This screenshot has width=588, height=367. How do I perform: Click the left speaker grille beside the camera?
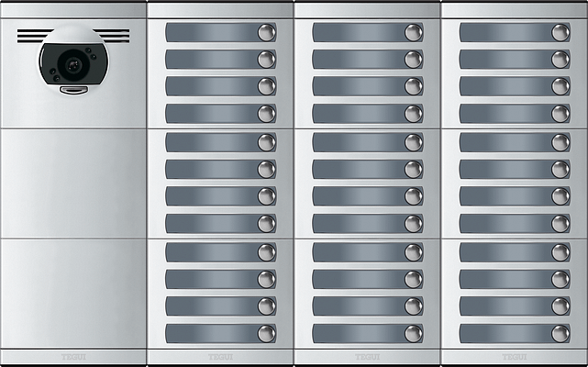tap(28, 36)
